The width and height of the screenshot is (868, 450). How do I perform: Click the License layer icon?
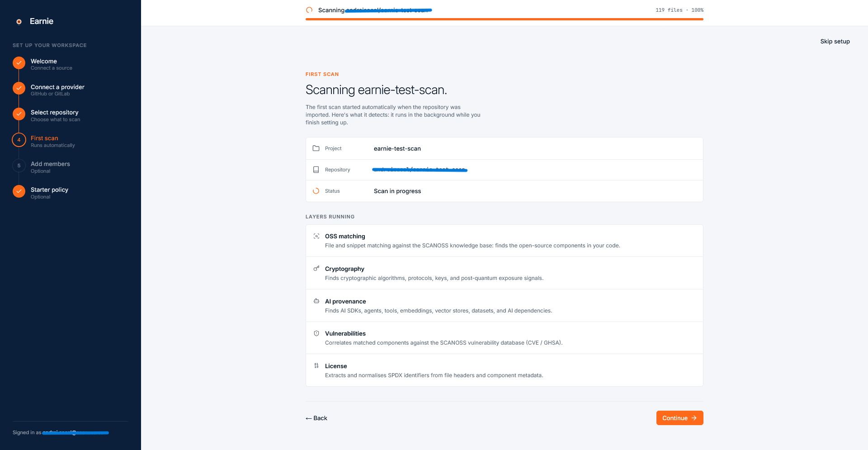316,365
